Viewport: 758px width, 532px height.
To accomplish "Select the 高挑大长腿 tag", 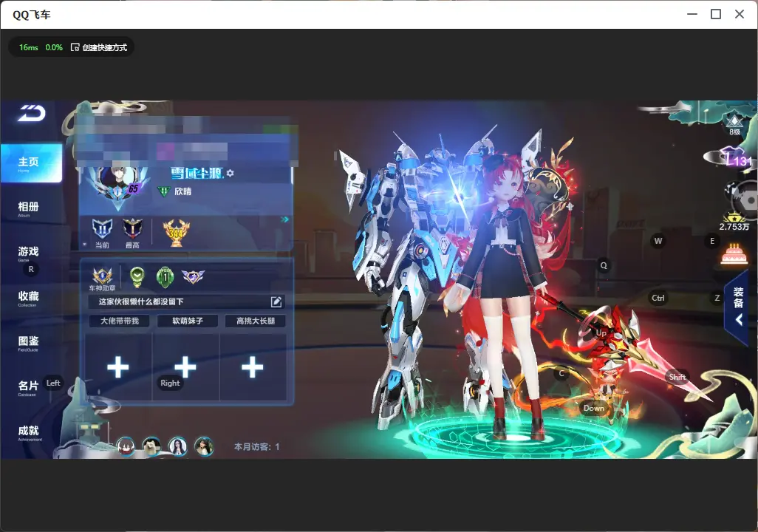I will point(255,321).
